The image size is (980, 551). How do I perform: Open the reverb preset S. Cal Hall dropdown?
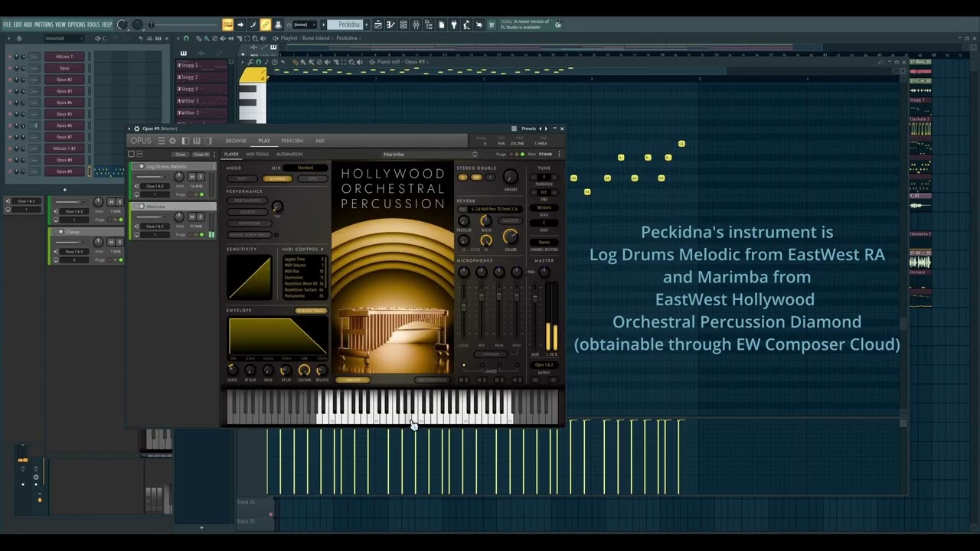pyautogui.click(x=495, y=209)
